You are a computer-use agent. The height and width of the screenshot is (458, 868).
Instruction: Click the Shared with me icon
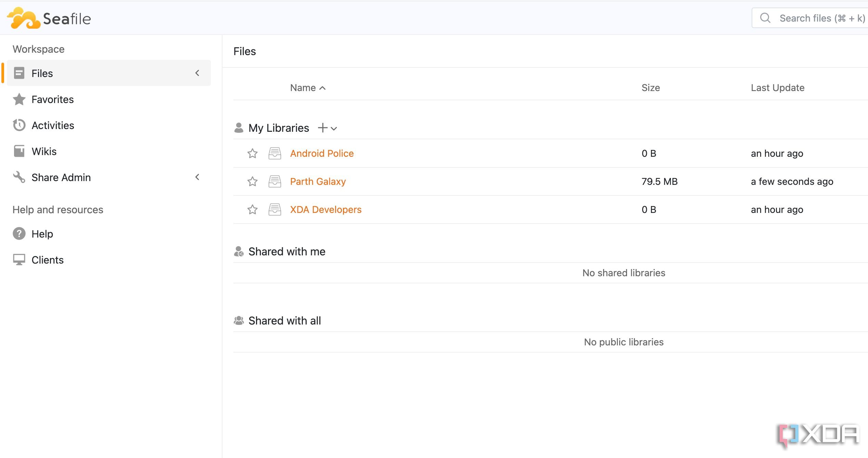click(x=239, y=251)
